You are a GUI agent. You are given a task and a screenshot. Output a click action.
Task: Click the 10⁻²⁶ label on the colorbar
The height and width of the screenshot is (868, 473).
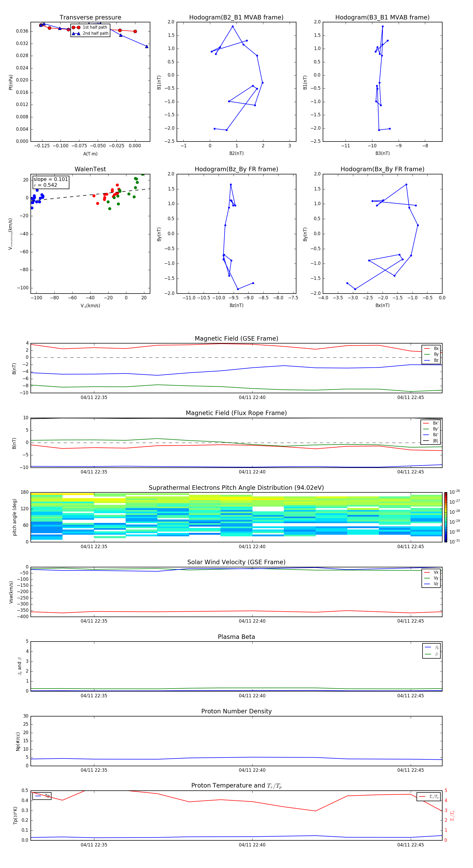(x=455, y=492)
